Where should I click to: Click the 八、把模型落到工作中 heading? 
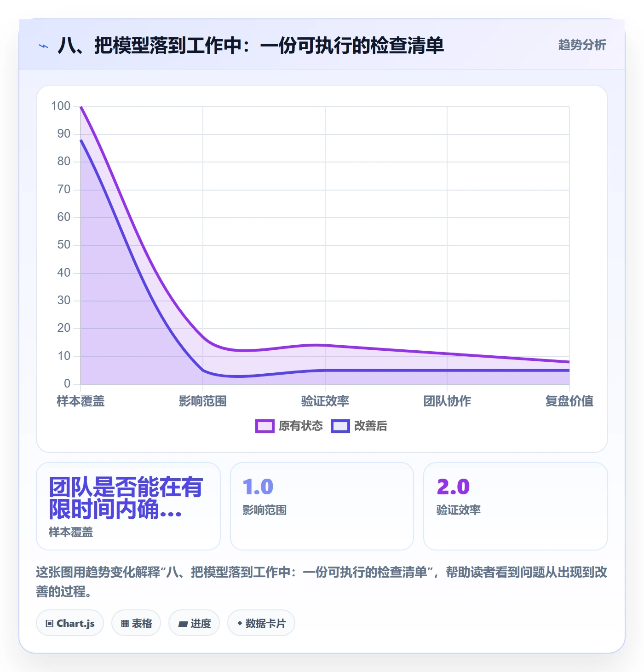[x=251, y=45]
